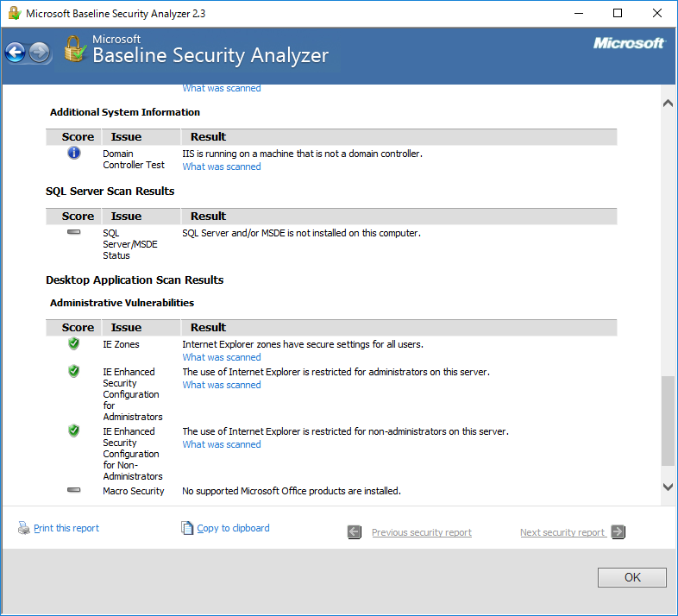Screen dimensions: 678x616
Task: Maximize the Baseline Security Analyzer window
Action: click(618, 14)
